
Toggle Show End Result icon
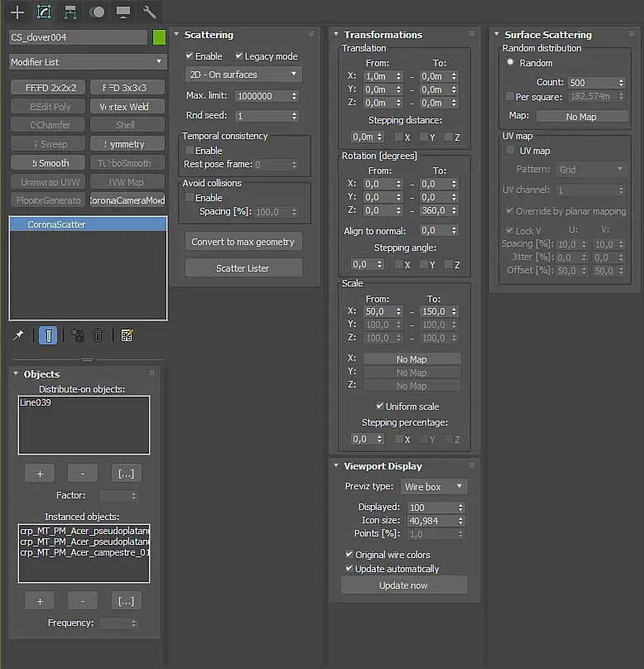coord(48,336)
